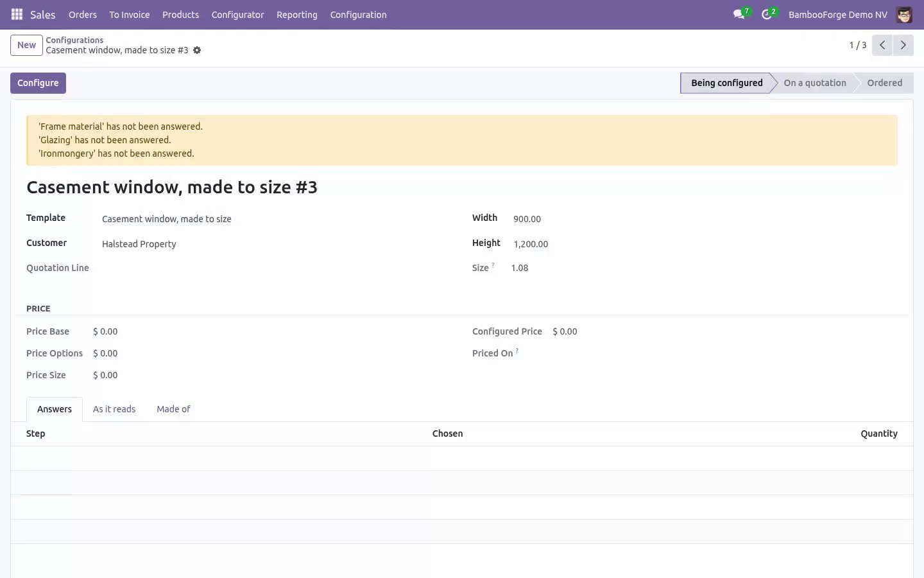The height and width of the screenshot is (578, 924).
Task: Click the Priced On help tooltip mark
Action: [x=517, y=351]
